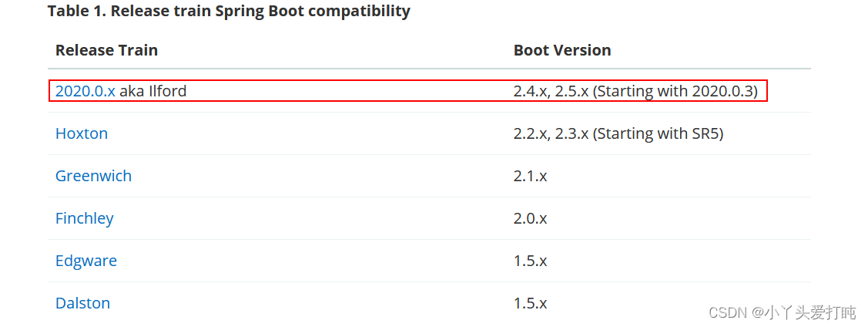Open the Finchley release train link

click(x=84, y=218)
